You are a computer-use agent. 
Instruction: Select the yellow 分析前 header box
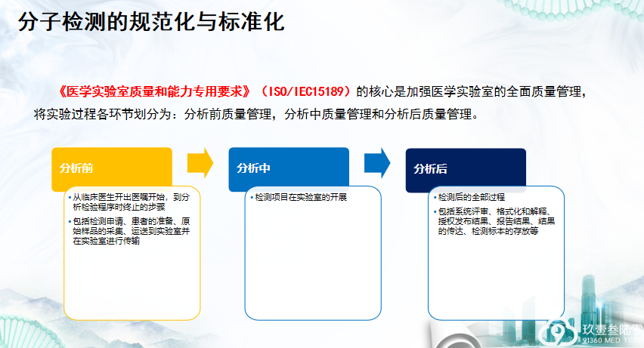(x=112, y=168)
